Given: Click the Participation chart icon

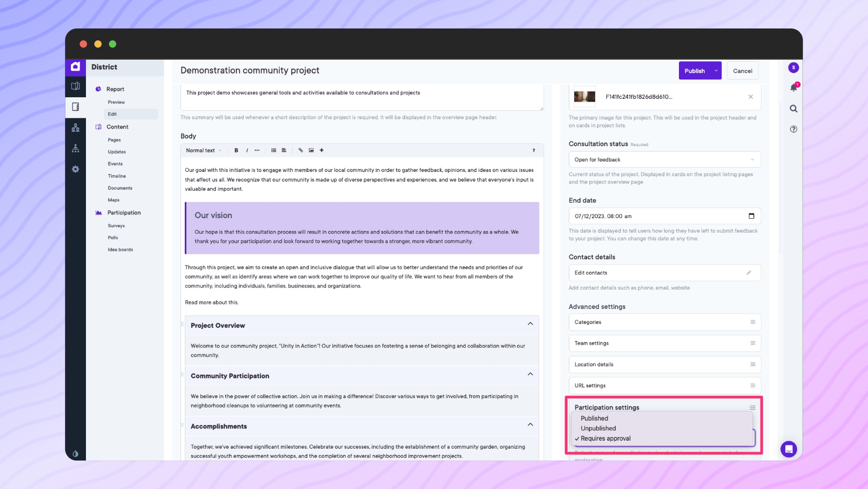Looking at the screenshot, I should (98, 213).
